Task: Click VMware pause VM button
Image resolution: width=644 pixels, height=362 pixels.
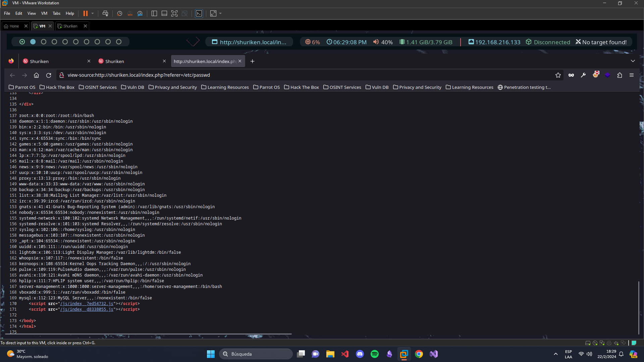Action: point(86,13)
